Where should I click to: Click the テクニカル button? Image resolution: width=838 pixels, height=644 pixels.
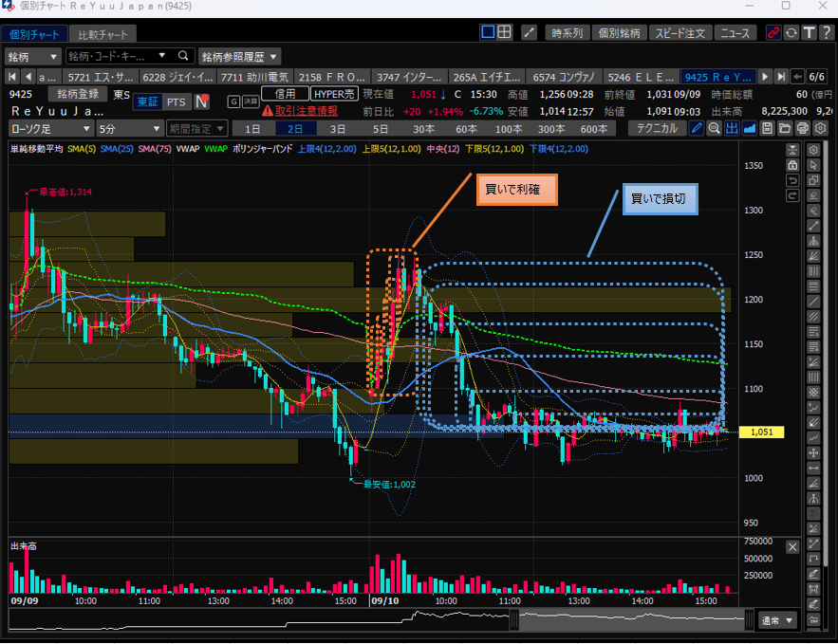[657, 128]
